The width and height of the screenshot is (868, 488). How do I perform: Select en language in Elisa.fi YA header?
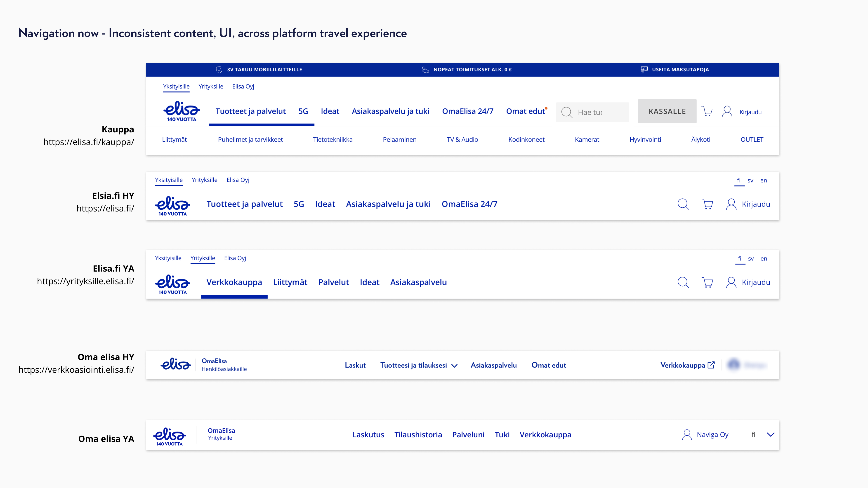(764, 259)
